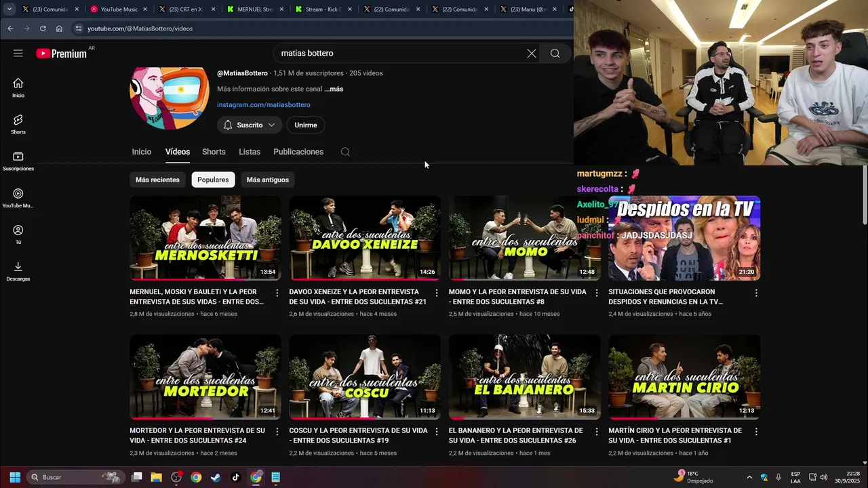Open TikTok from the taskbar

235,477
